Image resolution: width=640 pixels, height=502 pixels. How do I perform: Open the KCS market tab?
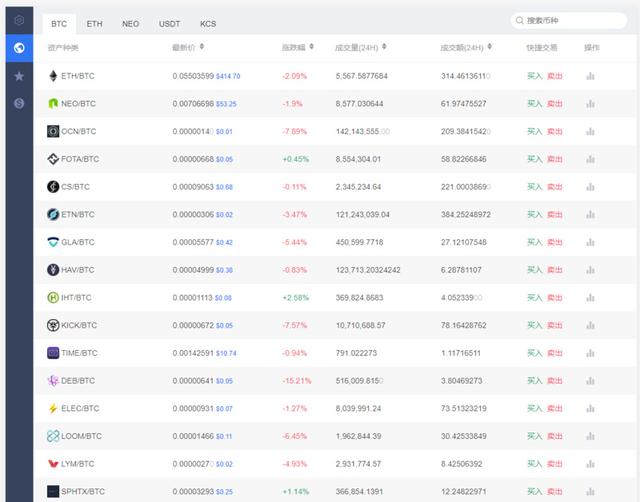(x=208, y=23)
